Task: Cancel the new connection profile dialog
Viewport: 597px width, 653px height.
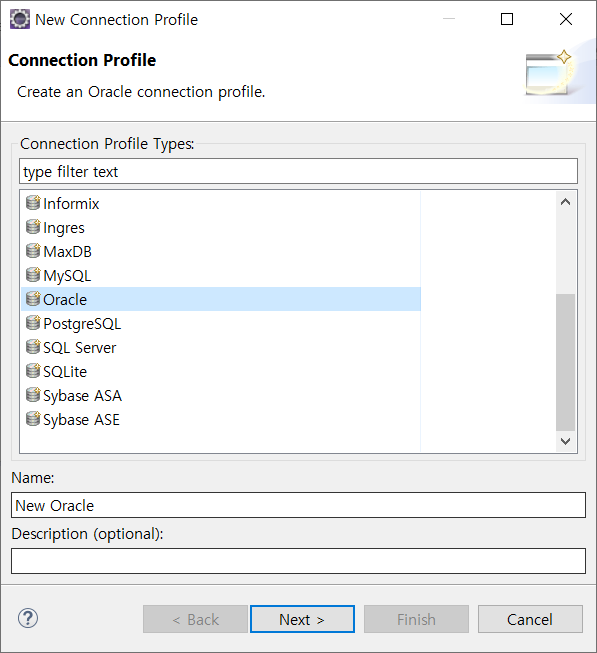Action: 530,619
